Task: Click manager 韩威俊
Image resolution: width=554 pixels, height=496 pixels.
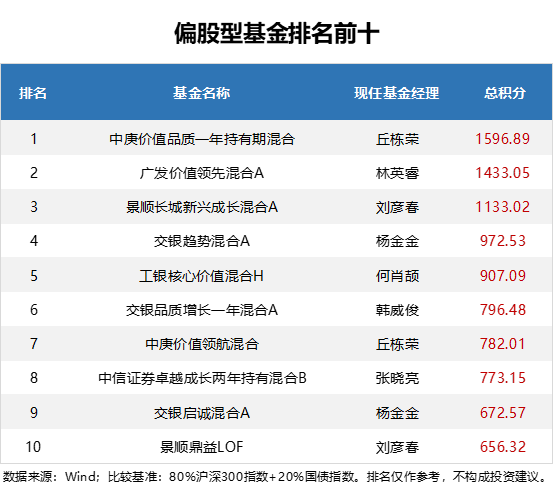Action: pos(397,310)
